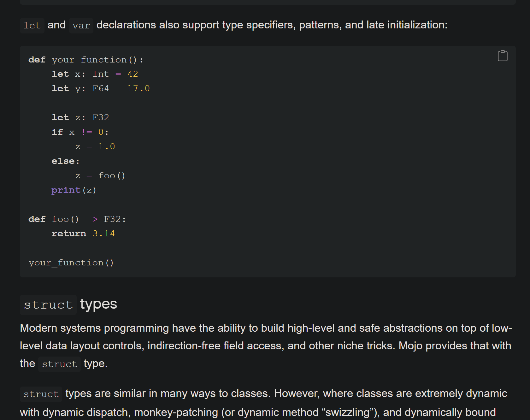Copy code block with clipboard icon

[503, 56]
